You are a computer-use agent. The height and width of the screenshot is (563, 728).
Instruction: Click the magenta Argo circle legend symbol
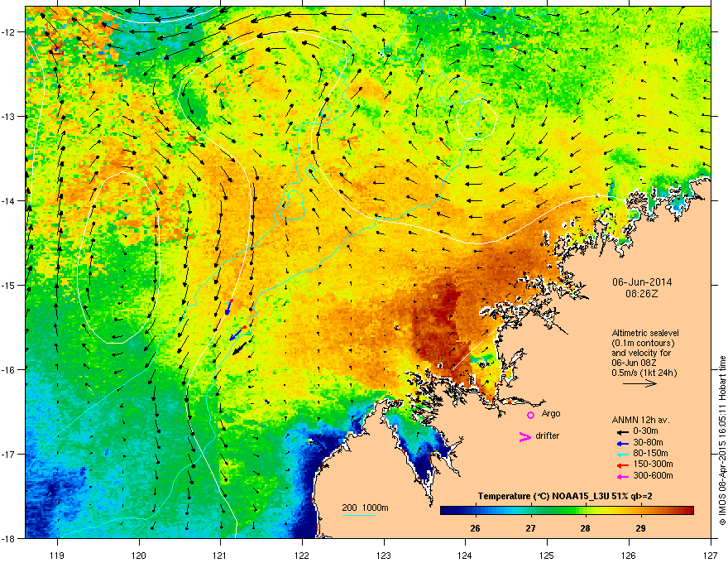[x=530, y=416]
